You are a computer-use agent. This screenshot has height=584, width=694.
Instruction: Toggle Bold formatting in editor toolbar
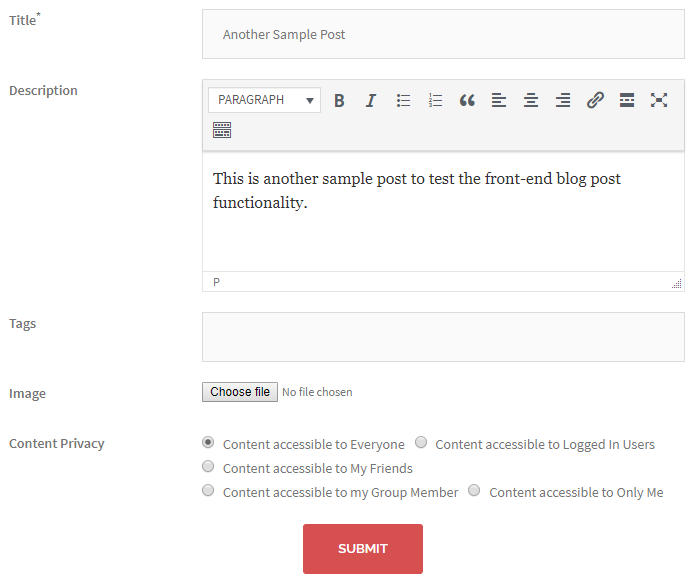339,100
